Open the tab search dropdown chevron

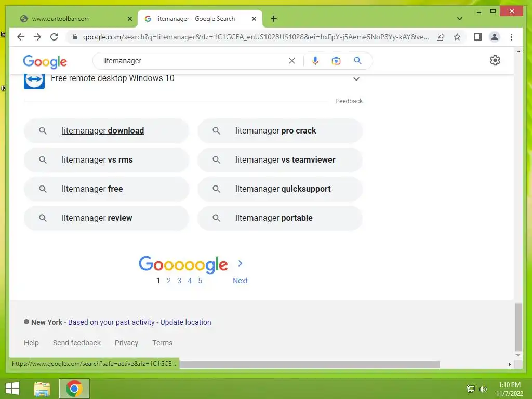click(459, 19)
